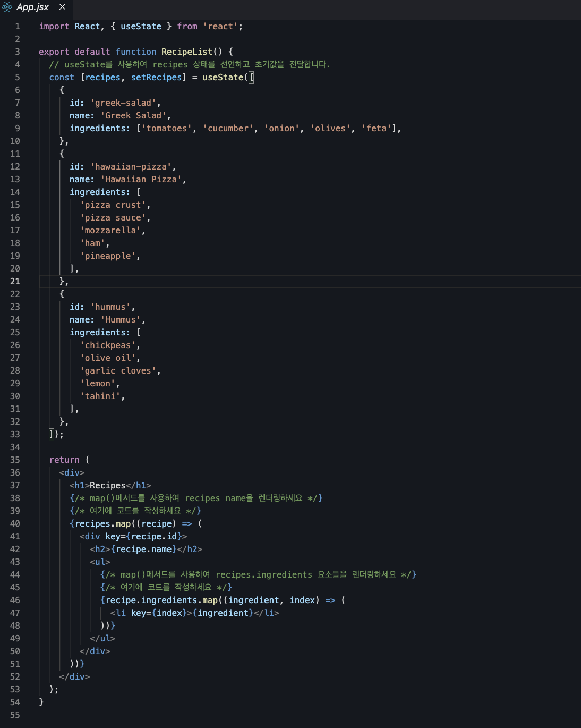Screen dimensions: 581x728
Task: Click the React file icon in the tab
Action: point(7,7)
